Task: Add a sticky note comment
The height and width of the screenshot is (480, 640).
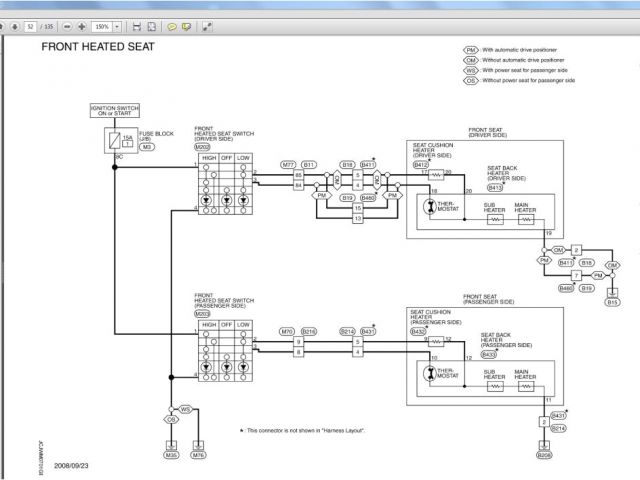Action: [172, 26]
